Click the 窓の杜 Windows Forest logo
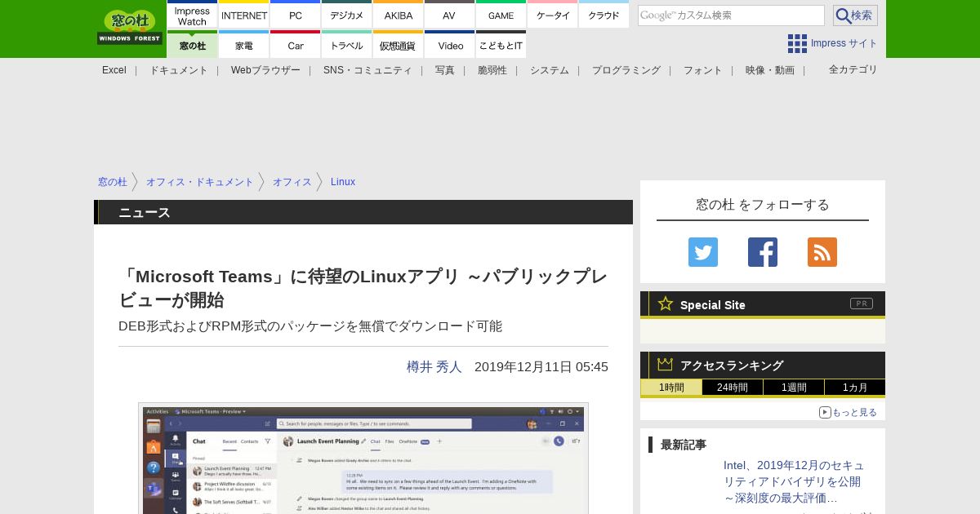This screenshot has height=514, width=980. [x=130, y=27]
